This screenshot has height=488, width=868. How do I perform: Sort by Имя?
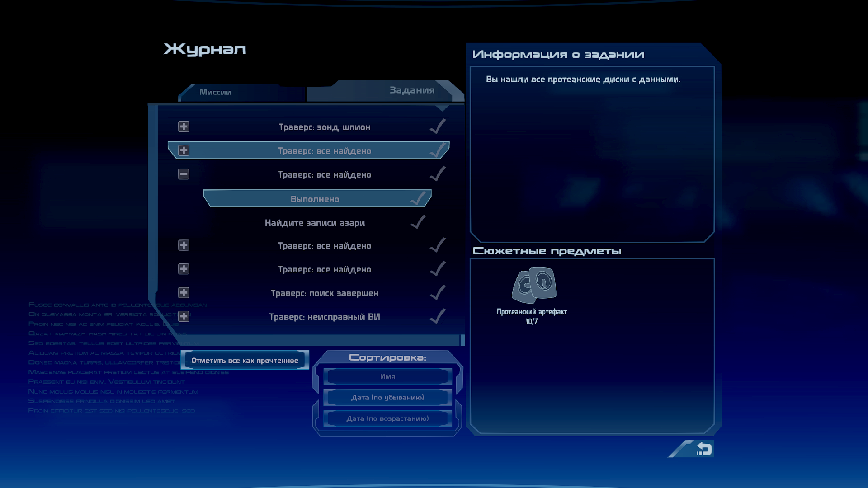[x=387, y=376]
